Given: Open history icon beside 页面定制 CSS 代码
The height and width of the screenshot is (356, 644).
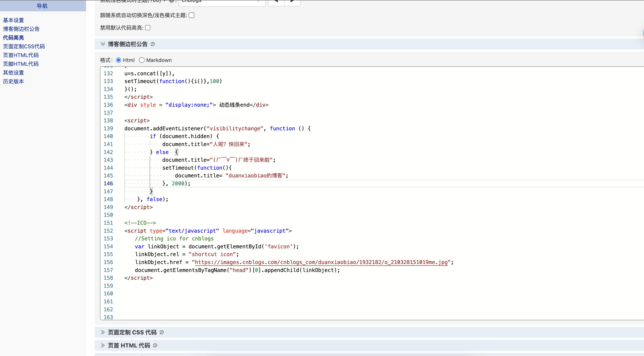Looking at the screenshot, I should 162,332.
